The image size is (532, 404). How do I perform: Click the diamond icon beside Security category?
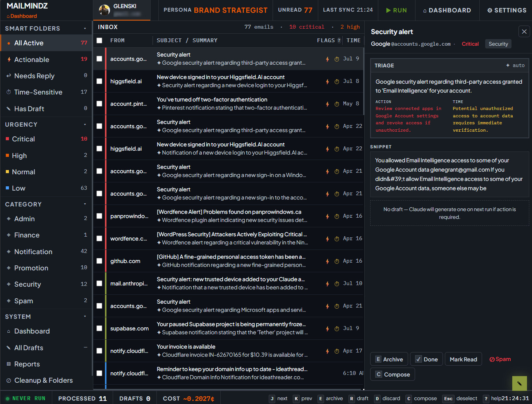(x=9, y=284)
